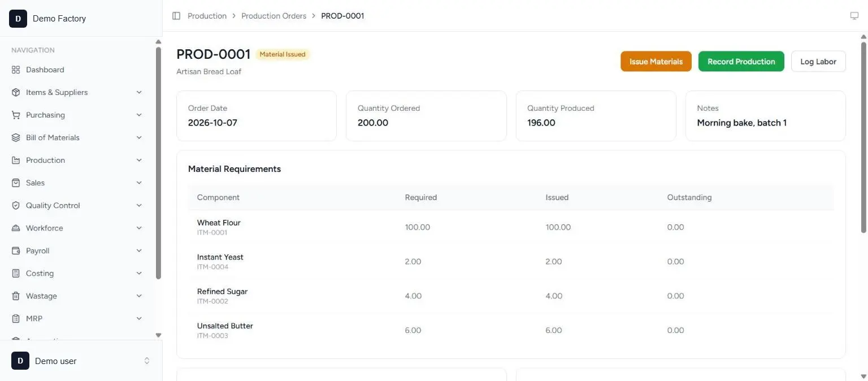Click the note Morning bake, batch 1
The image size is (868, 381).
pyautogui.click(x=742, y=123)
